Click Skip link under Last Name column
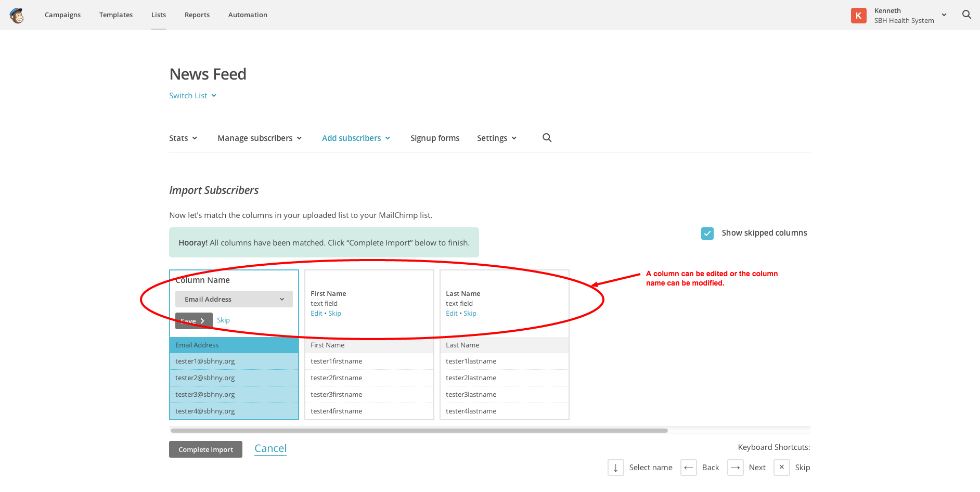980x492 pixels. pyautogui.click(x=470, y=314)
